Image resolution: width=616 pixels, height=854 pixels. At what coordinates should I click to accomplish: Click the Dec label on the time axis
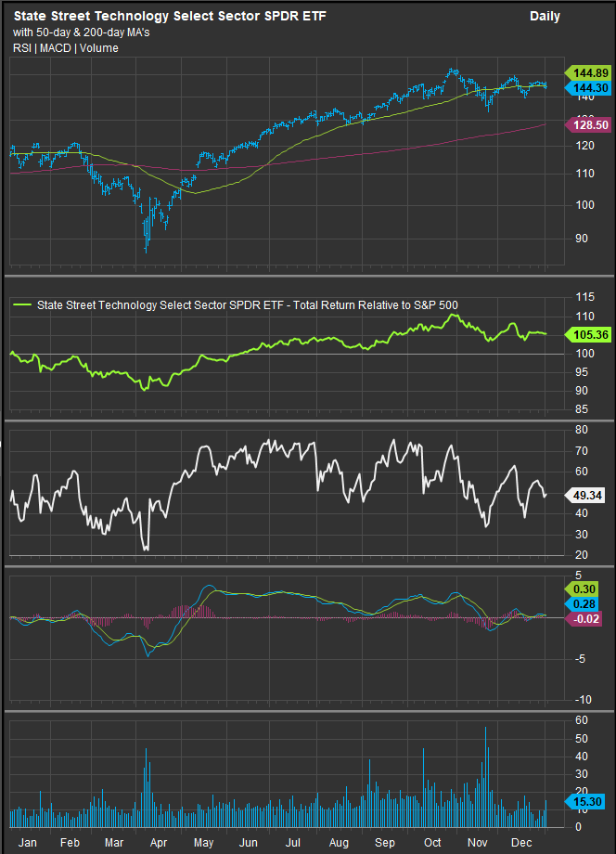coord(520,840)
